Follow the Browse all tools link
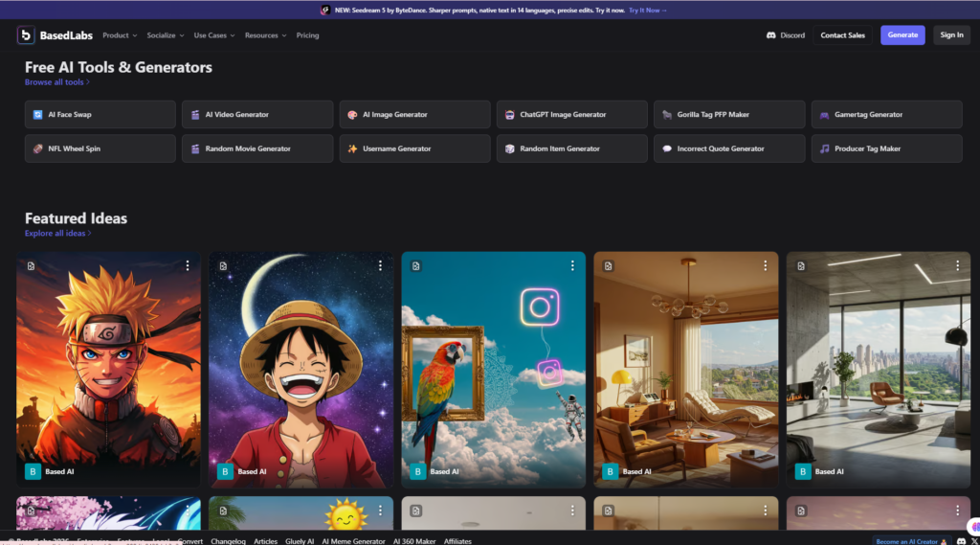 coord(56,82)
